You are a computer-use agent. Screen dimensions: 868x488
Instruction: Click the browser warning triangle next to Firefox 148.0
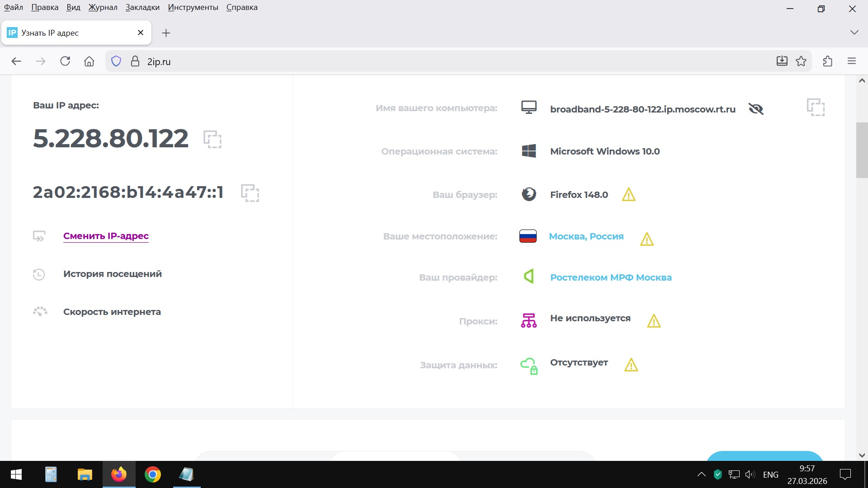click(x=628, y=195)
